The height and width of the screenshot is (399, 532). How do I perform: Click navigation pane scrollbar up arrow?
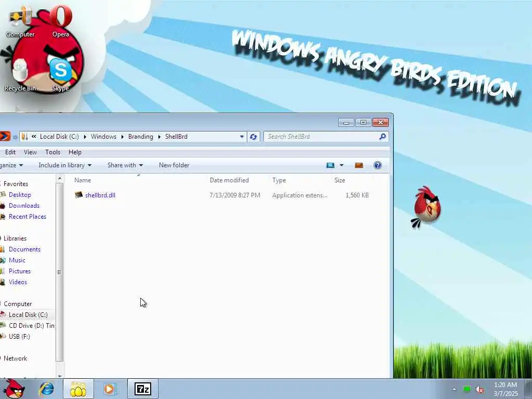60,179
